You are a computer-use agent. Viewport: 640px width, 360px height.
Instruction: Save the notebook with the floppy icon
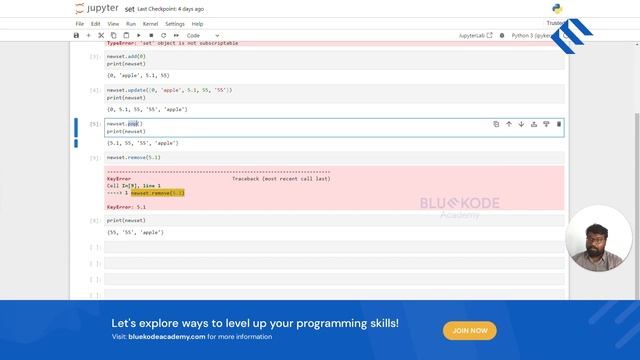point(76,36)
